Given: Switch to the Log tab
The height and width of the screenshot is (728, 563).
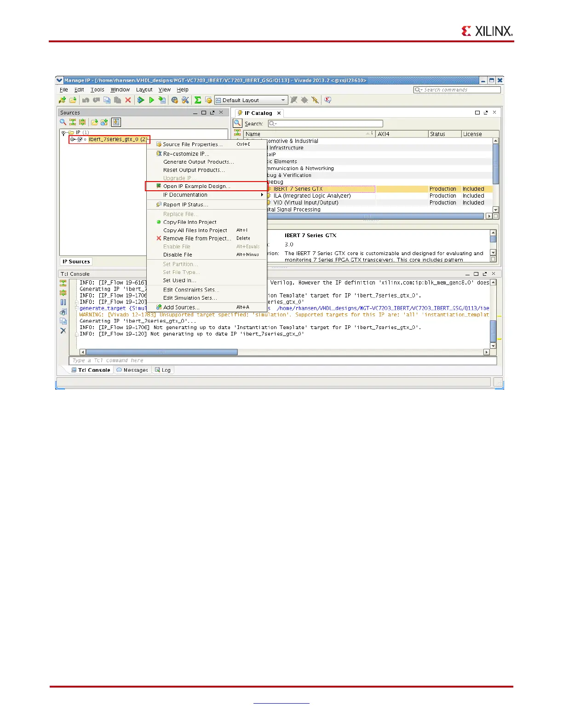Looking at the screenshot, I should tap(163, 370).
